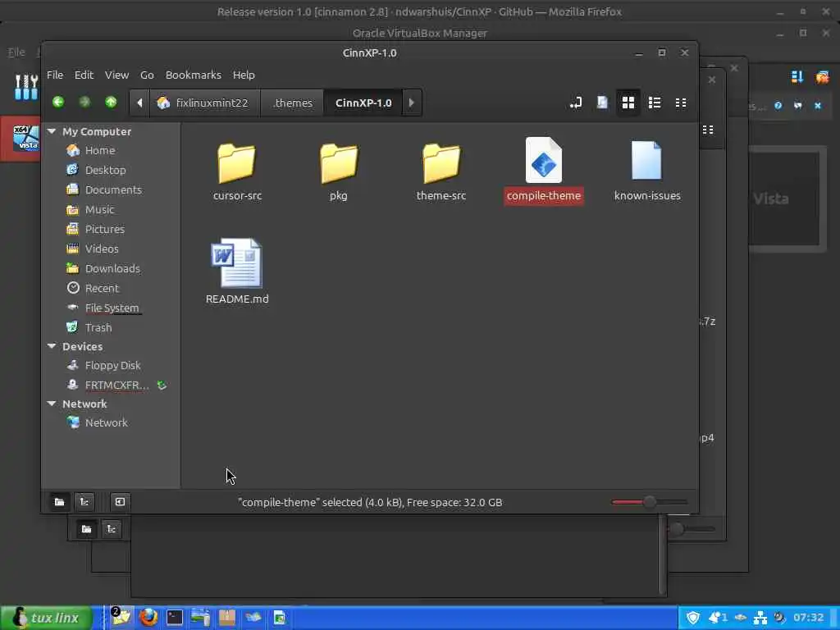Click status bar selection text
840x630 pixels.
coord(370,503)
